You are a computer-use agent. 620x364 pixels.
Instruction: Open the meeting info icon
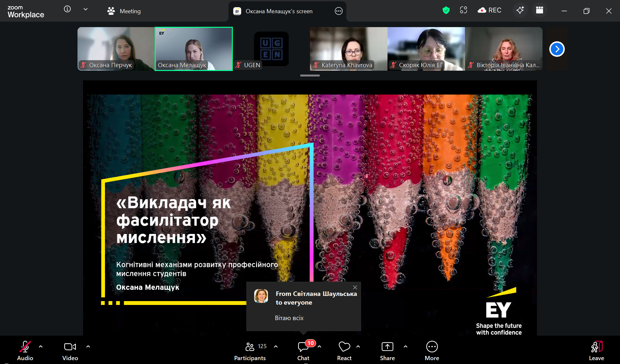(67, 9)
